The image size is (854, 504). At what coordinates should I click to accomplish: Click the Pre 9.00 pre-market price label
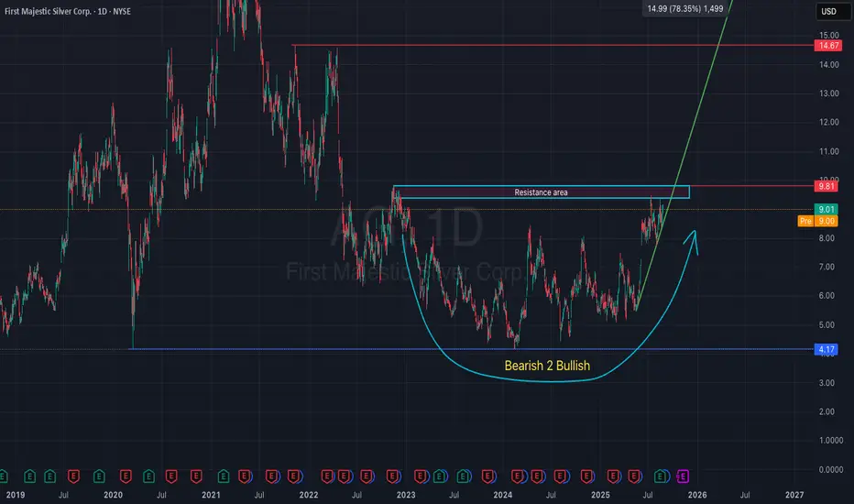(x=818, y=221)
